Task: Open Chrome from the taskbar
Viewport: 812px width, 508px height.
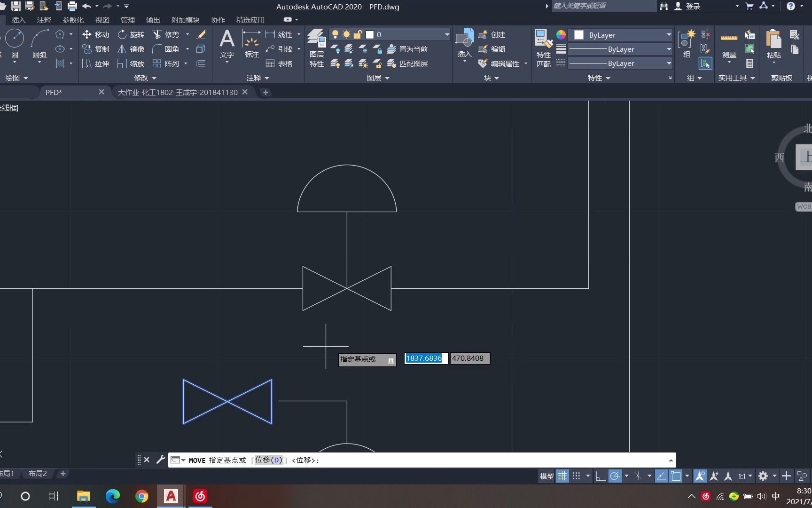Action: coord(141,496)
